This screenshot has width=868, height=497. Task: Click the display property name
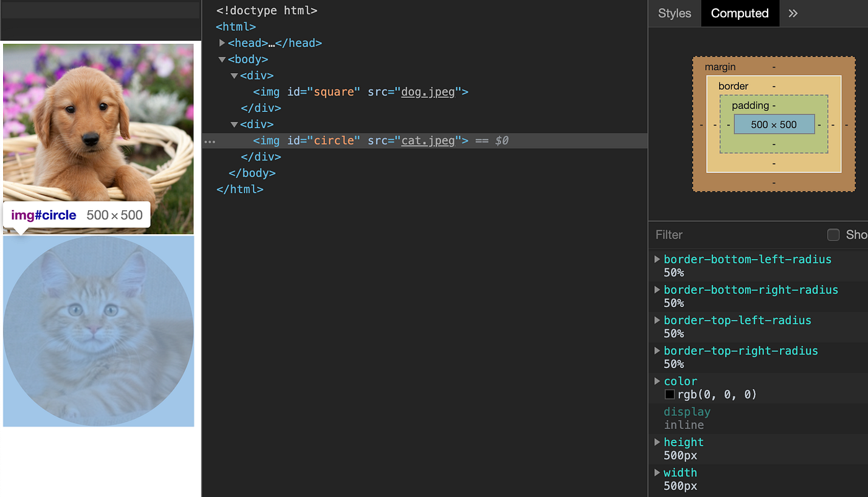pyautogui.click(x=687, y=411)
